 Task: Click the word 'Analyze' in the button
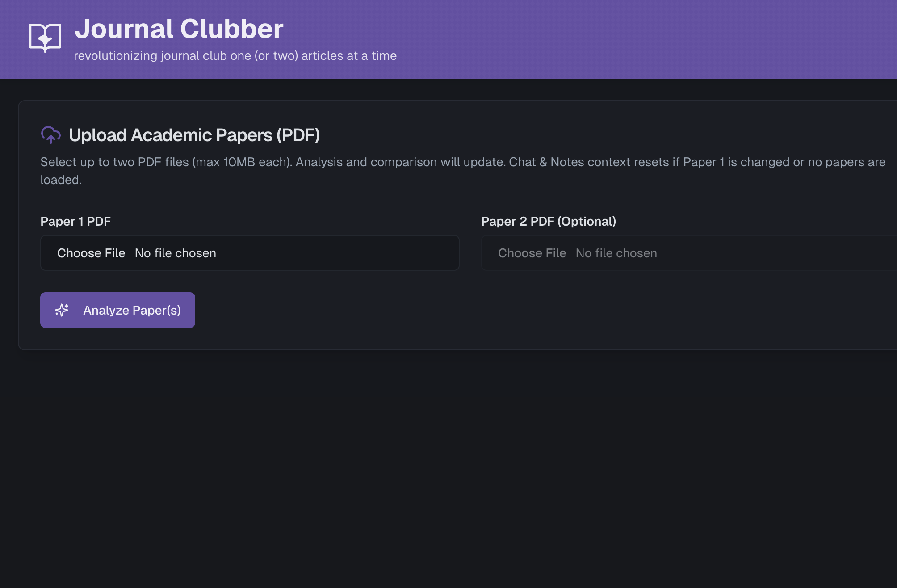tap(106, 311)
